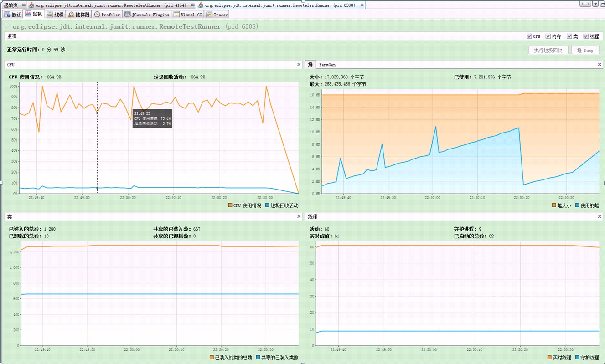Click the 已卸载的总数: 13 text
Viewport: 605px width, 364px height.
click(29, 236)
